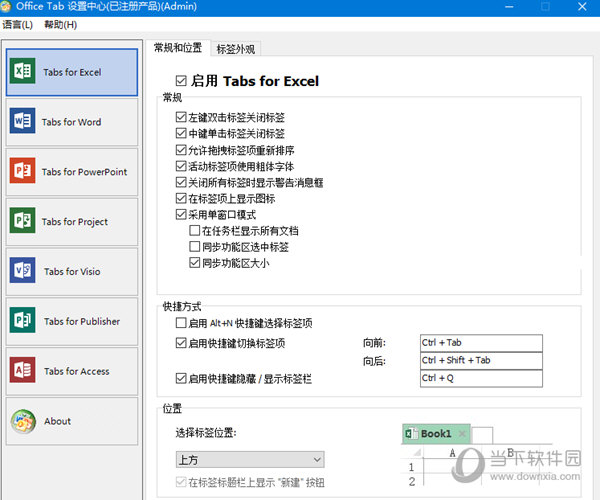Screen dimensions: 600x500
Task: Open the Tabs for Word icon
Action: pyautogui.click(x=22, y=122)
